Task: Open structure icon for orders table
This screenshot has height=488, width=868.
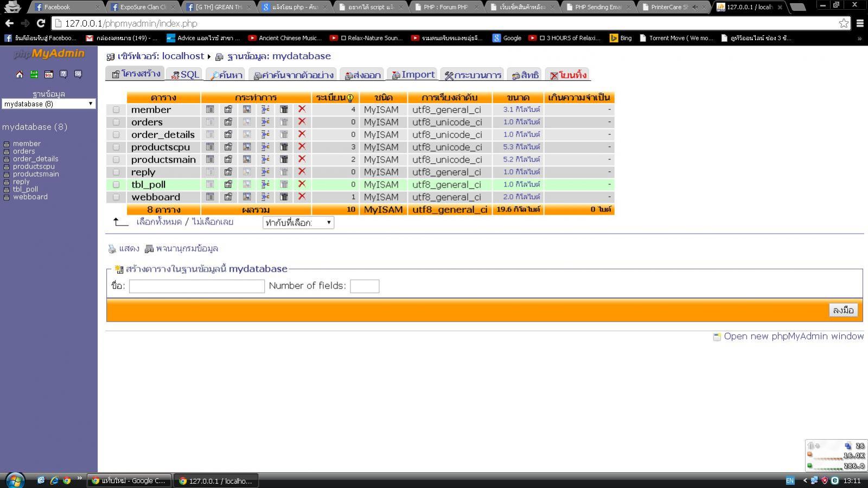Action: pyautogui.click(x=228, y=122)
